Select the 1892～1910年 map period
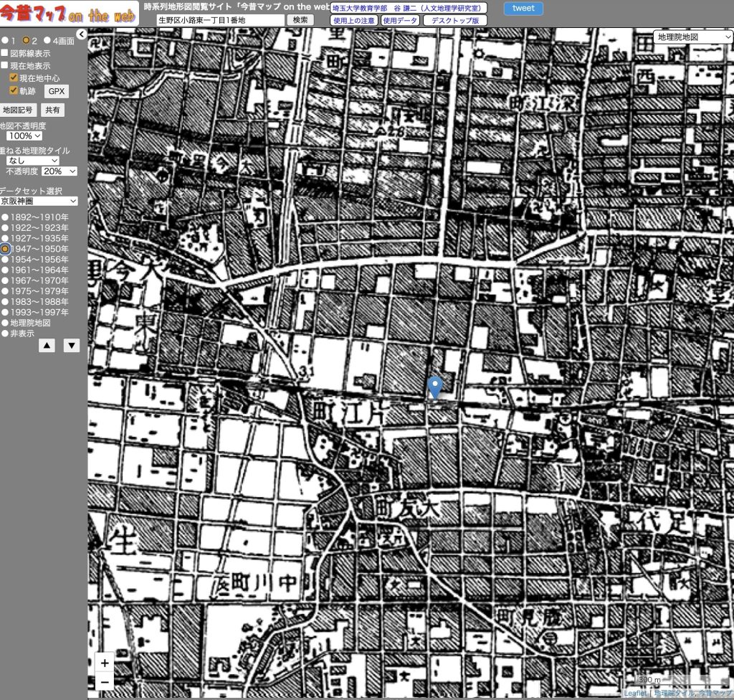 tap(5, 217)
